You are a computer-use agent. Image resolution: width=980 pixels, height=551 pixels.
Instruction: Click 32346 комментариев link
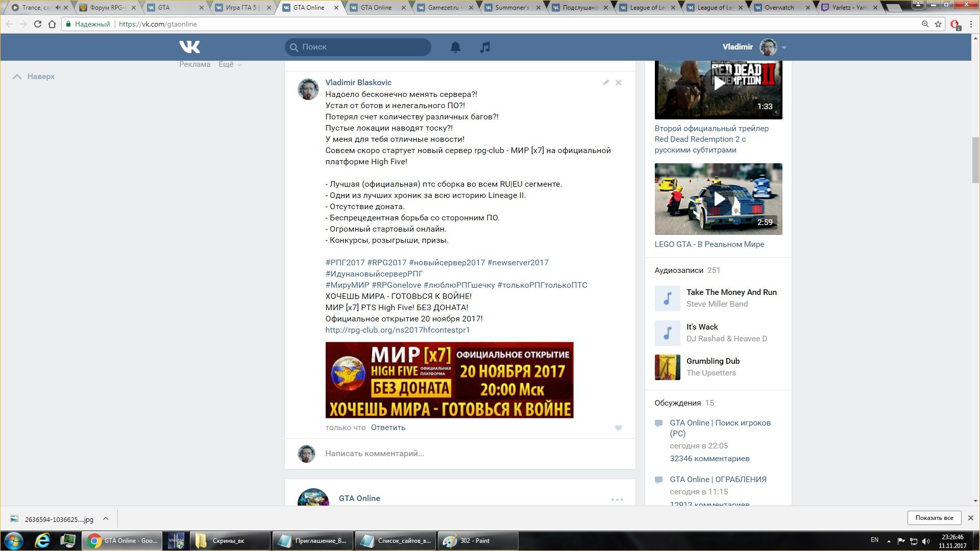point(709,459)
